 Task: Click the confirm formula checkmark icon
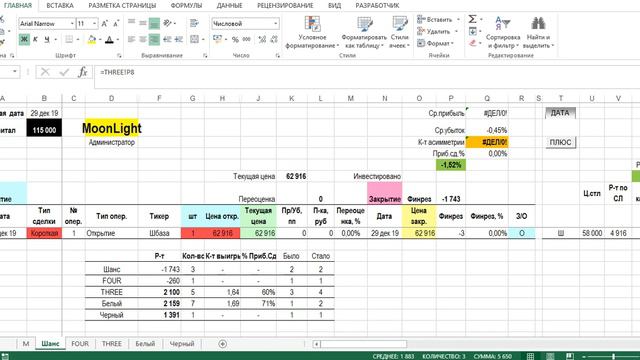[64, 72]
